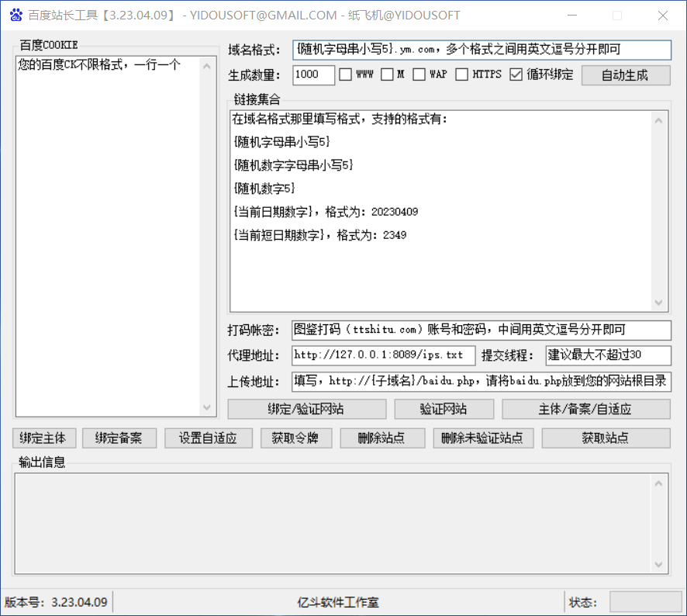Enable the WWW checkbox

pyautogui.click(x=345, y=74)
